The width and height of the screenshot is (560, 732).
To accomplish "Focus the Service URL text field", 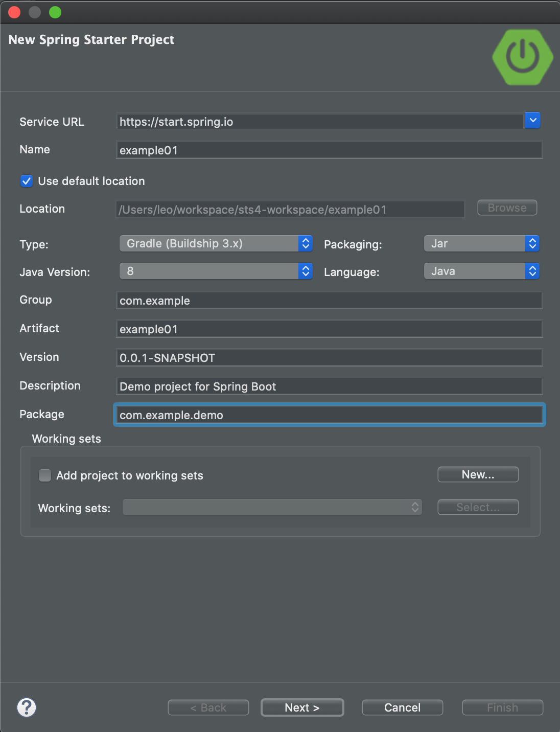I will click(320, 121).
